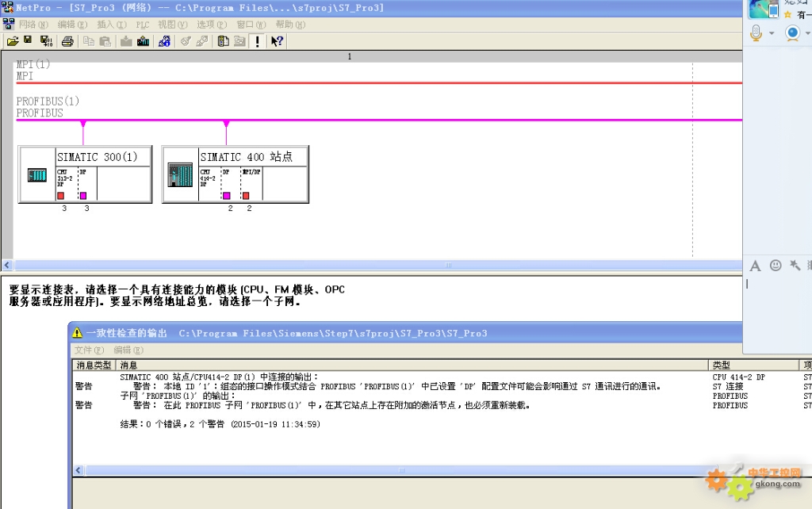Click the output list horizontal scrollbar thumb
Screen dimensions: 812x509
click(401, 470)
